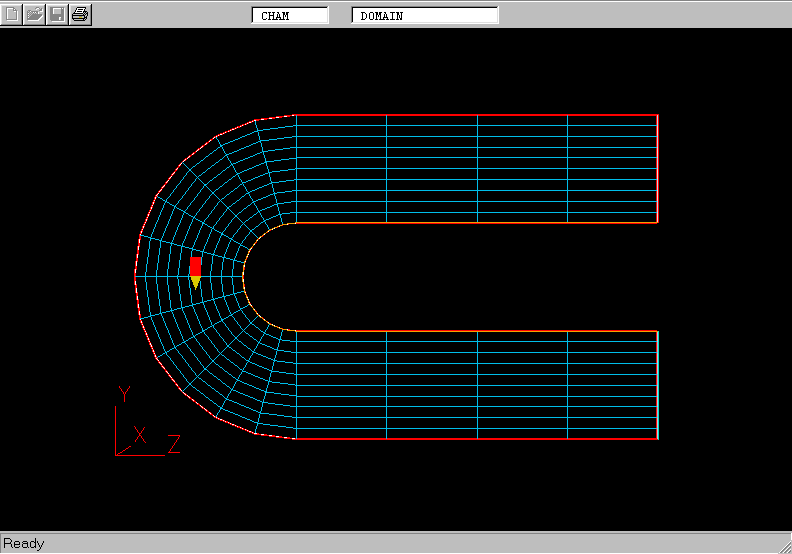The height and width of the screenshot is (554, 792).
Task: Click the bottom red edge of the lower channel
Action: (477, 439)
